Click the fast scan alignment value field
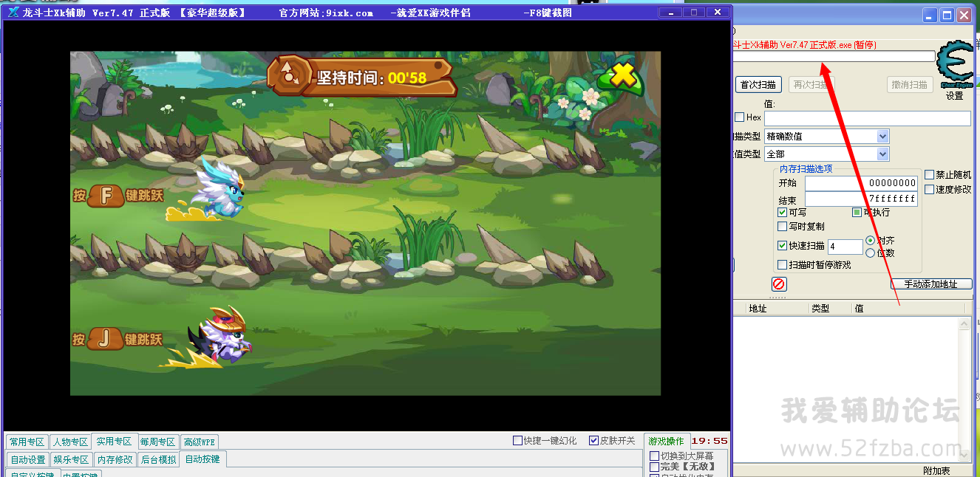980x477 pixels. pos(845,247)
